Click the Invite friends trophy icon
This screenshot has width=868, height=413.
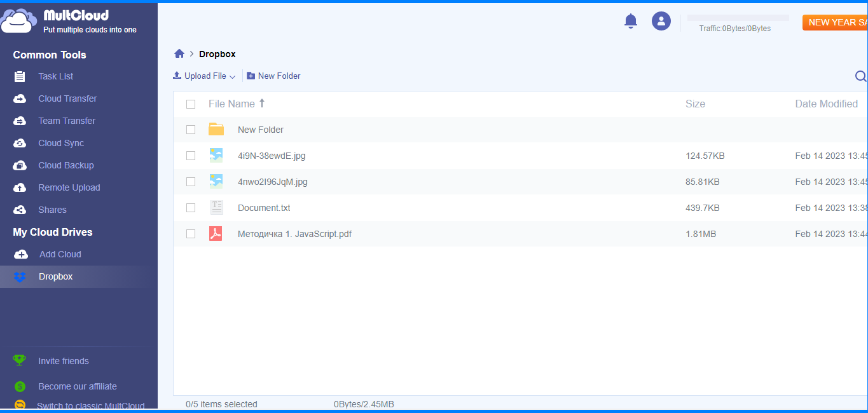pos(20,360)
